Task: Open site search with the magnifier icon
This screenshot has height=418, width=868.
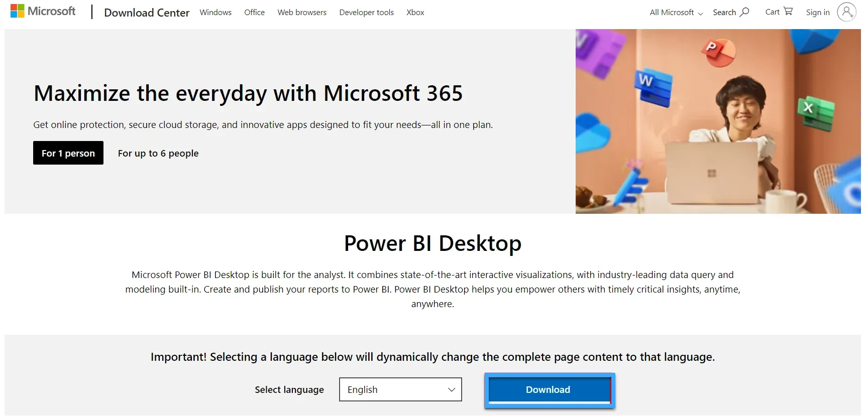Action: pos(744,12)
